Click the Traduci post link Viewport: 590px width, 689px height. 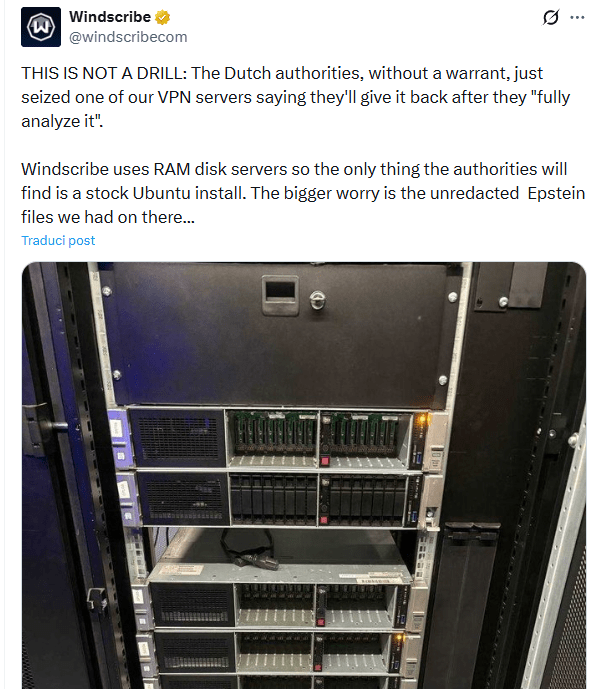[x=58, y=240]
